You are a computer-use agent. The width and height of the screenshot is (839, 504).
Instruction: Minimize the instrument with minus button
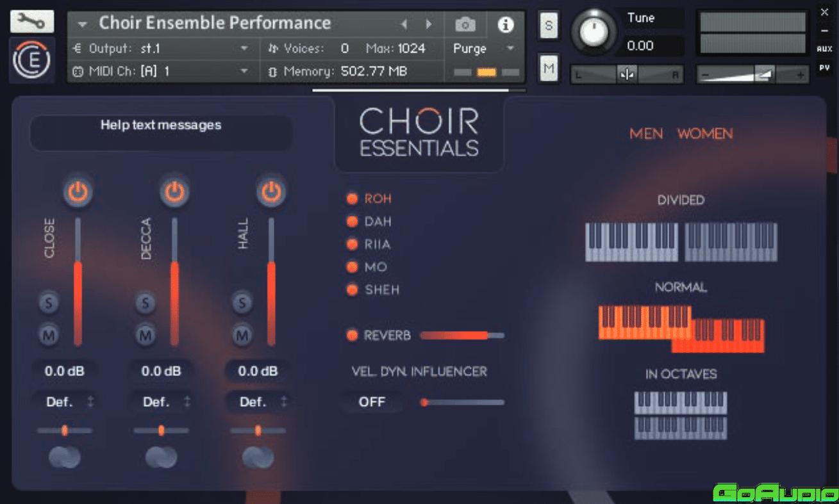[824, 30]
